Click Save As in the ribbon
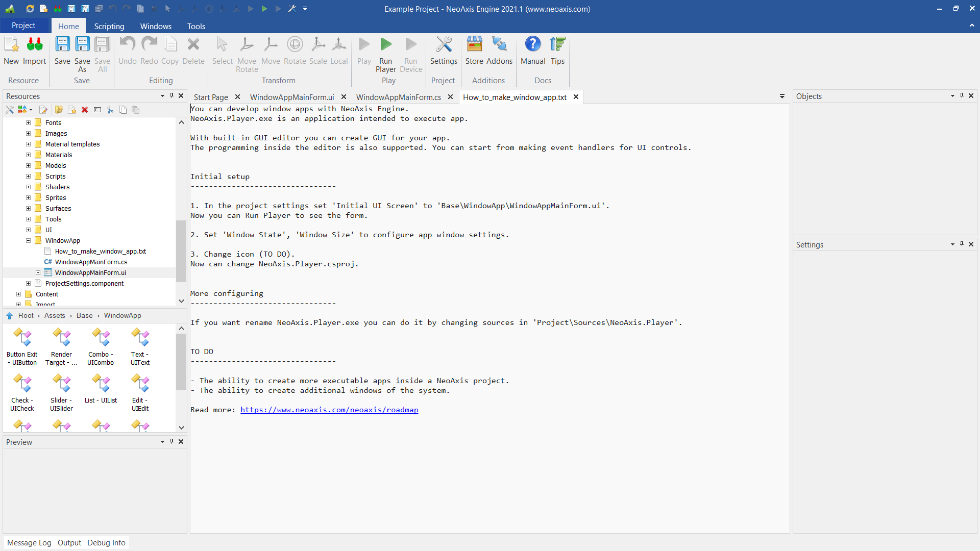Viewport: 980px width, 551px height. (82, 45)
